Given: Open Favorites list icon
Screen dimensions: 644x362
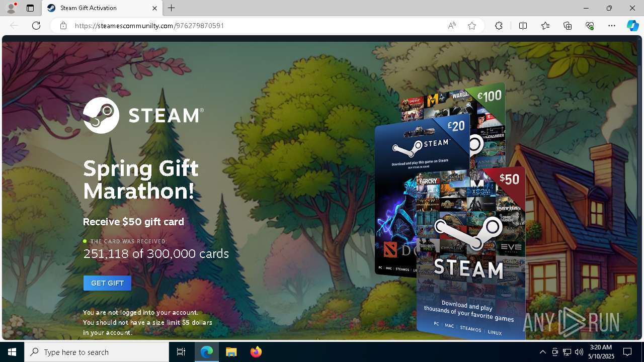Looking at the screenshot, I should (x=545, y=26).
